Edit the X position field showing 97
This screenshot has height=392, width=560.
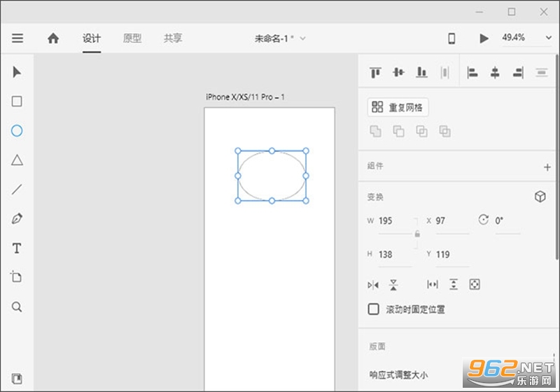click(x=452, y=221)
